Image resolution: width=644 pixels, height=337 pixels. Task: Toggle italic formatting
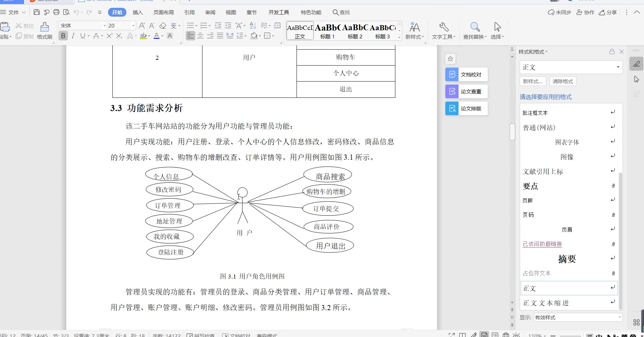point(73,36)
